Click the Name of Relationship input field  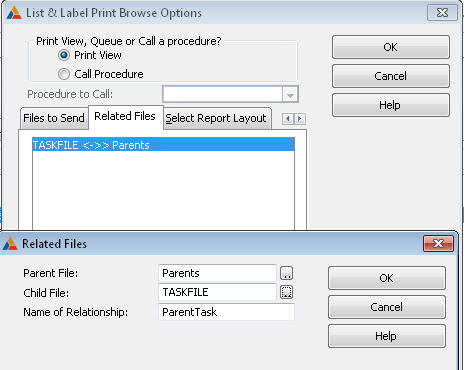click(226, 312)
